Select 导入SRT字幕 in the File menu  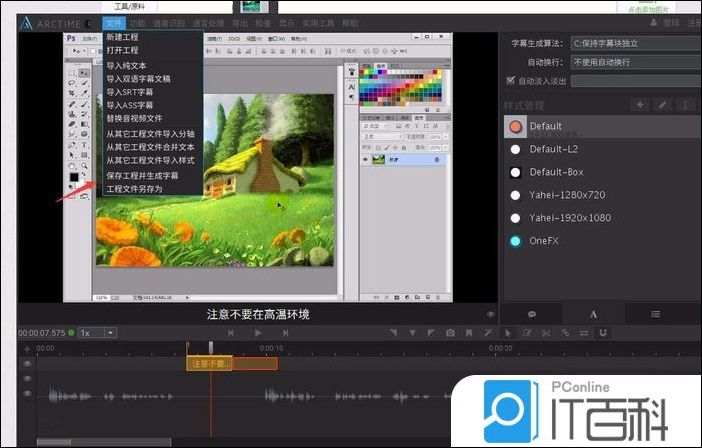(x=130, y=92)
